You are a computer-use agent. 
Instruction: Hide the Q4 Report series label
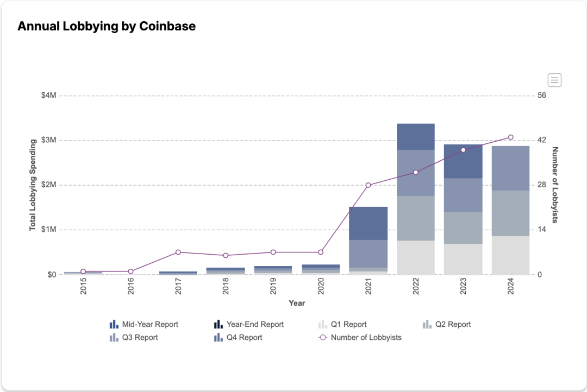click(244, 338)
